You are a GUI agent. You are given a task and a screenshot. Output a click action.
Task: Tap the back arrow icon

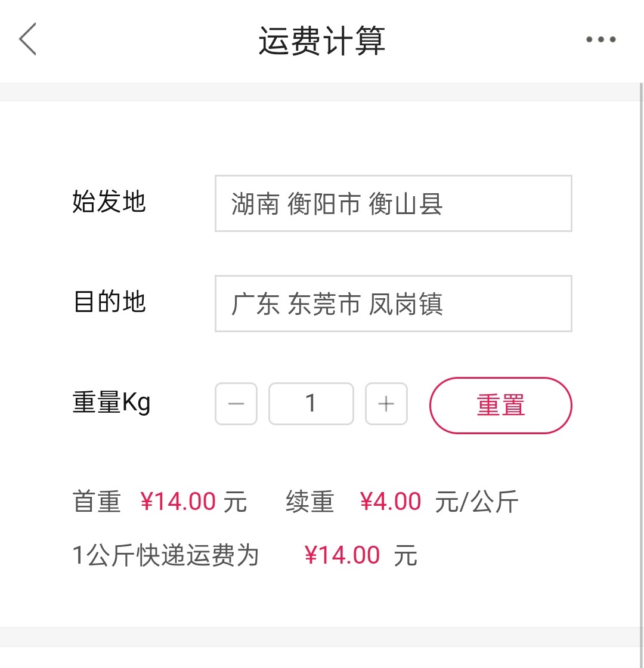point(28,39)
